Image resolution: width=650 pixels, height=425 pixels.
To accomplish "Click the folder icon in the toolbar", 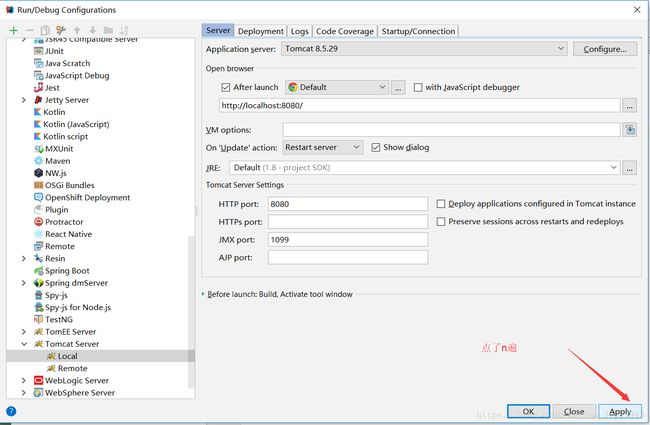I will (x=108, y=30).
